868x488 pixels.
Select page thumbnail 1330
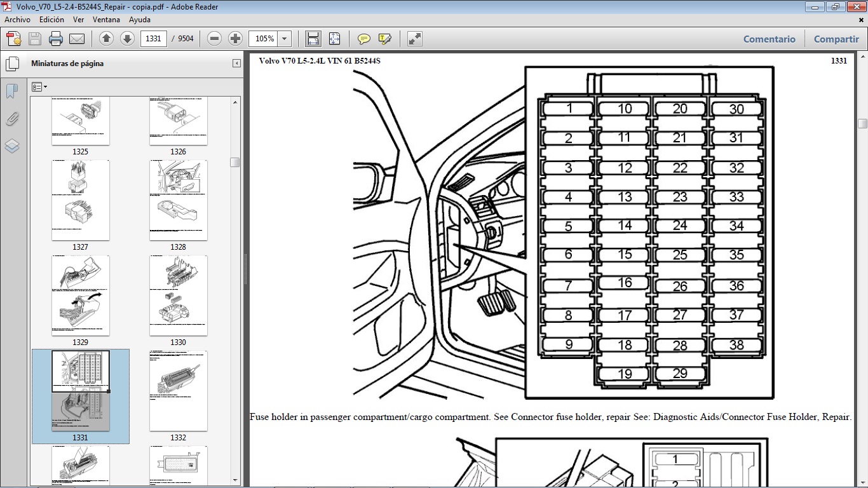tap(179, 295)
